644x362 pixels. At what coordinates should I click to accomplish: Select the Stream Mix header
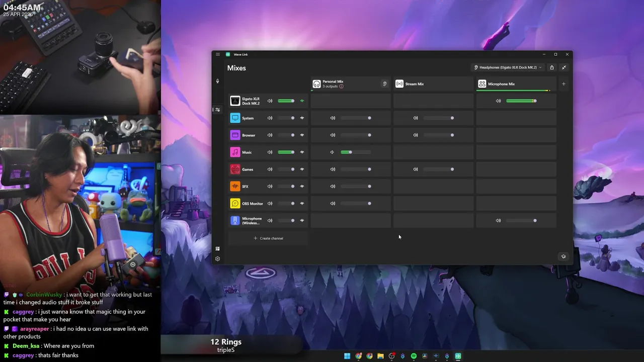pyautogui.click(x=433, y=84)
